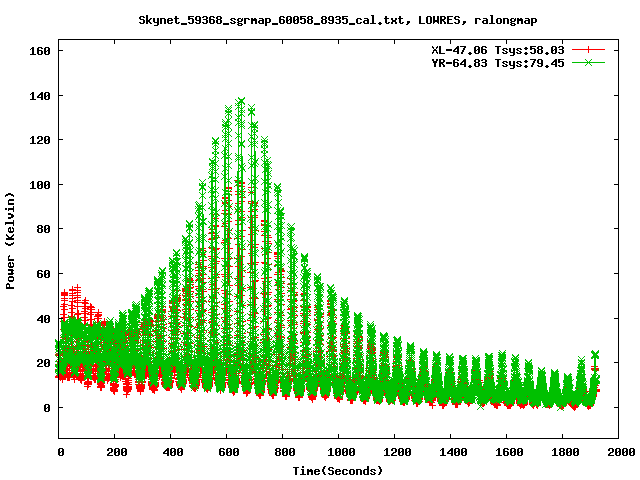
Task: Click the x-axis tick label 1600
Action: (509, 452)
